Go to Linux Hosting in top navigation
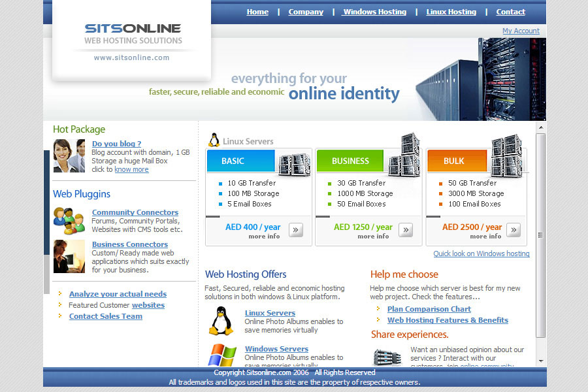 click(x=451, y=12)
